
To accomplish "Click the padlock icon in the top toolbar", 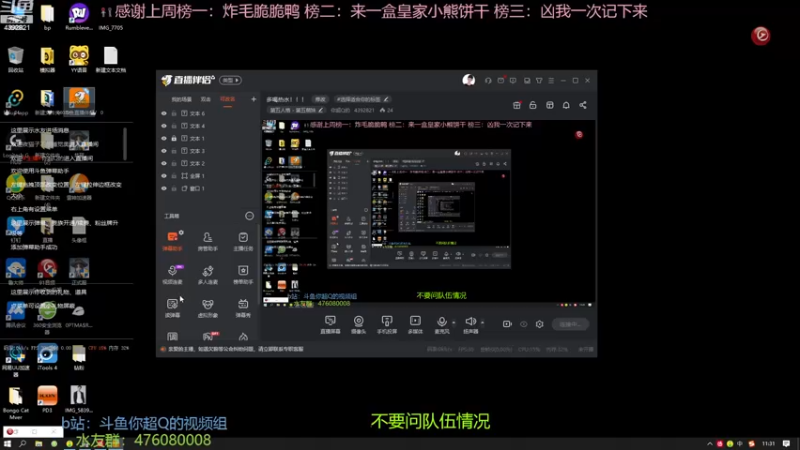I will pos(533,105).
